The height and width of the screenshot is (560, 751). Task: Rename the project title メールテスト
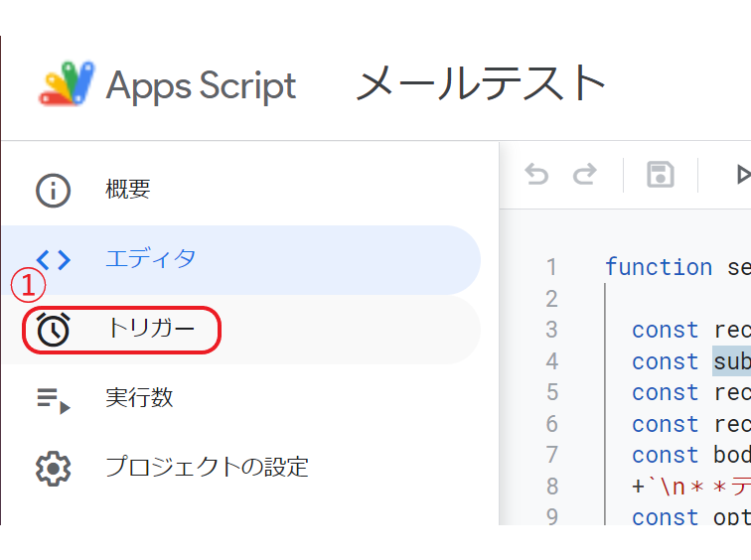tap(481, 83)
